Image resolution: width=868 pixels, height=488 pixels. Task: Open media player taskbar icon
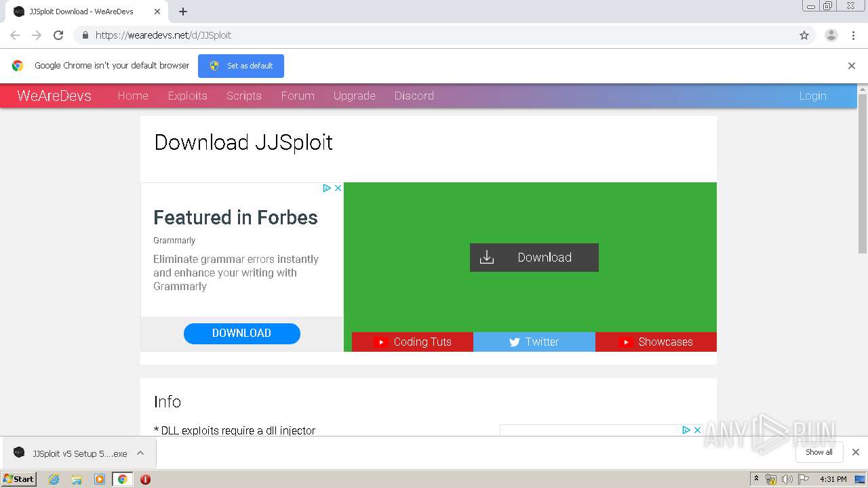100,479
